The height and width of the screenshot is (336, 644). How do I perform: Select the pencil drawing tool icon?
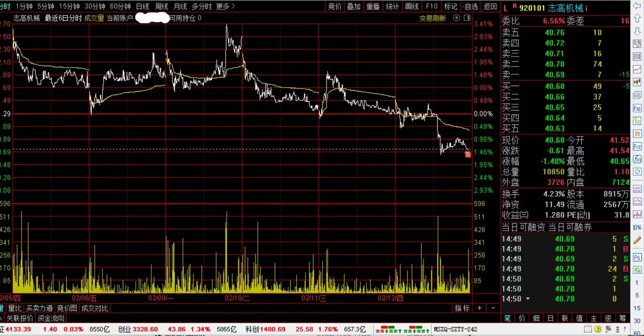(637, 240)
